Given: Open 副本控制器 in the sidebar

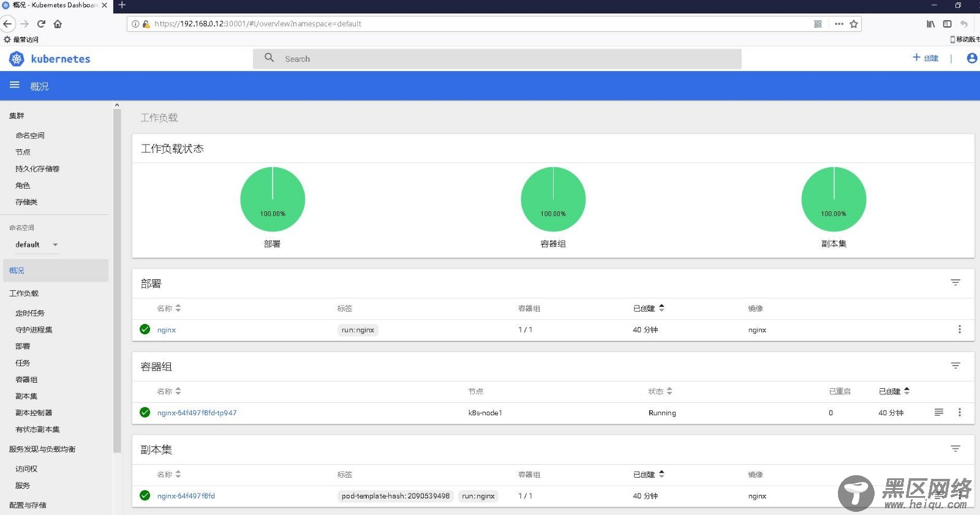Looking at the screenshot, I should [34, 413].
